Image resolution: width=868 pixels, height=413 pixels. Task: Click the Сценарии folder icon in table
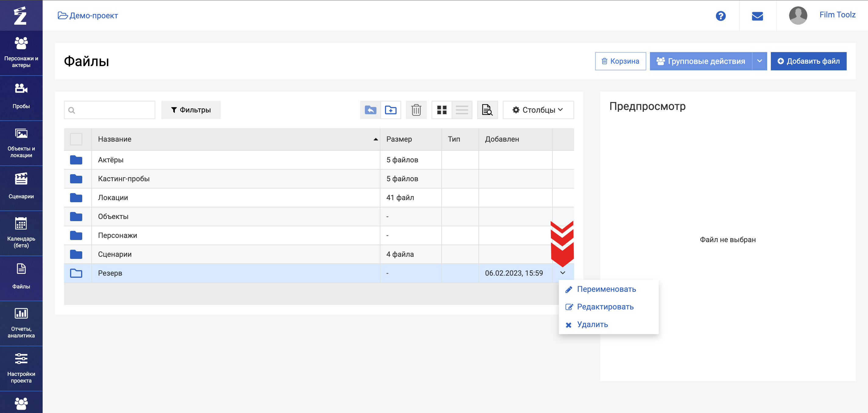(76, 254)
